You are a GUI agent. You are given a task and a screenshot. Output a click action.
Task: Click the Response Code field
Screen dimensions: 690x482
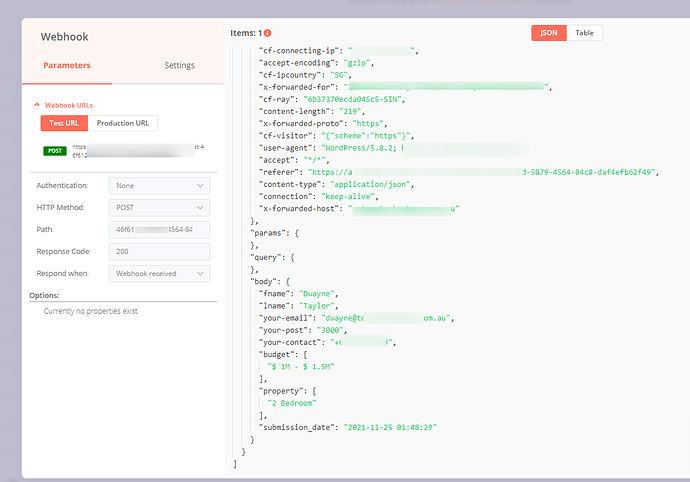(159, 252)
